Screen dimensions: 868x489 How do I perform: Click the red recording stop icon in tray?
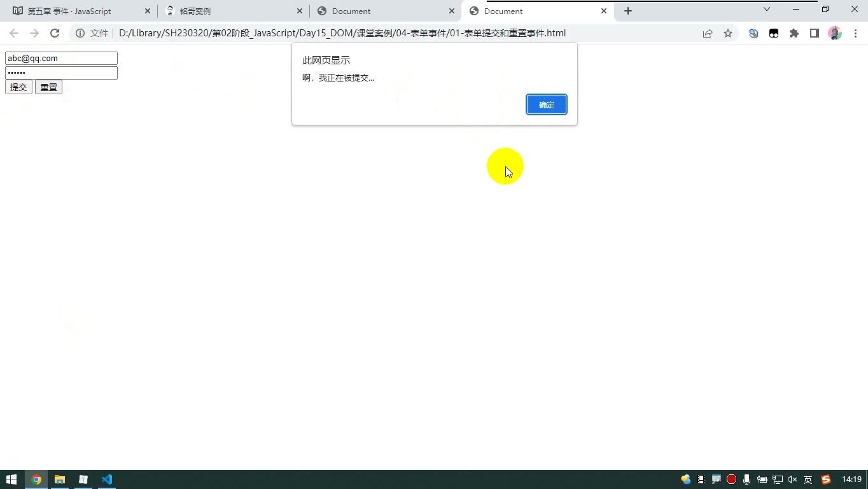pos(732,479)
